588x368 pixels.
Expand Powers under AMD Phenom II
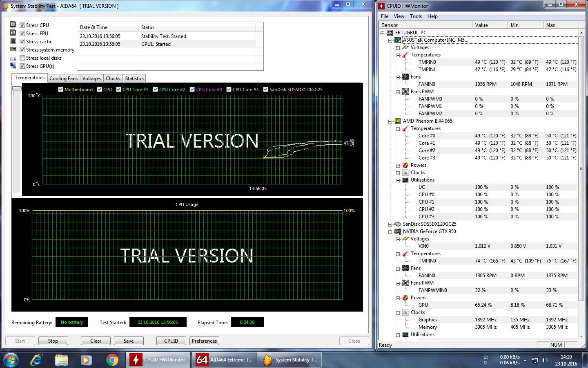pos(398,166)
